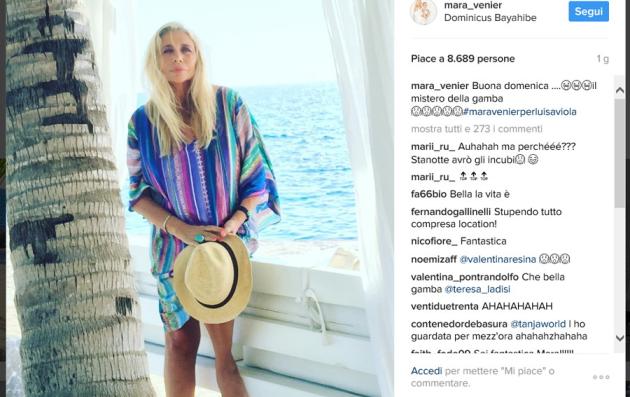Open the @tanjaworld mention
The width and height of the screenshot is (630, 397).
point(538,324)
